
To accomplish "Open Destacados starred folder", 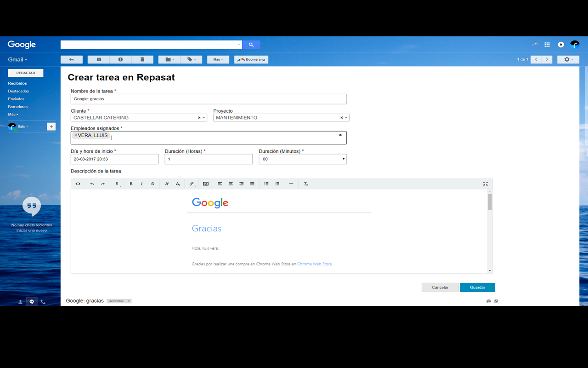I will click(18, 91).
